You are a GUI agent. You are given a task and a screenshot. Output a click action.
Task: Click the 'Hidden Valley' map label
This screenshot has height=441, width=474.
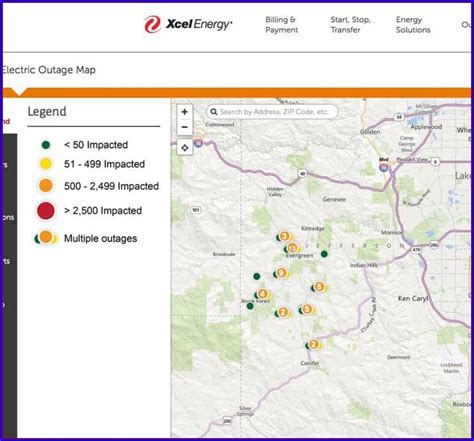coord(275,192)
